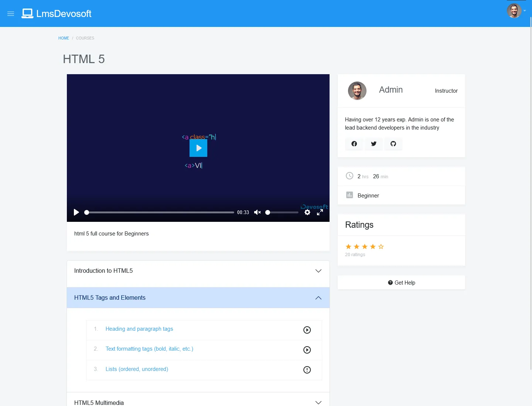The height and width of the screenshot is (406, 532).
Task: Open video settings gear
Action: [x=307, y=212]
